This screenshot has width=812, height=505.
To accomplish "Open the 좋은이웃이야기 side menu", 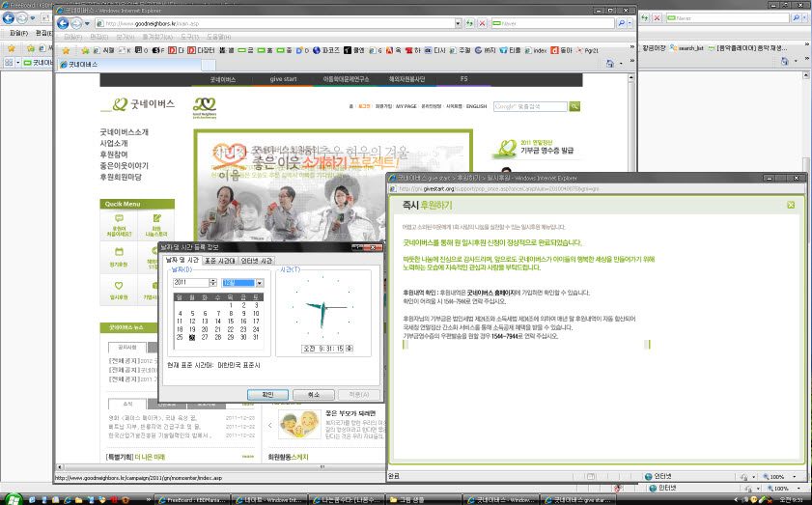I will point(125,166).
